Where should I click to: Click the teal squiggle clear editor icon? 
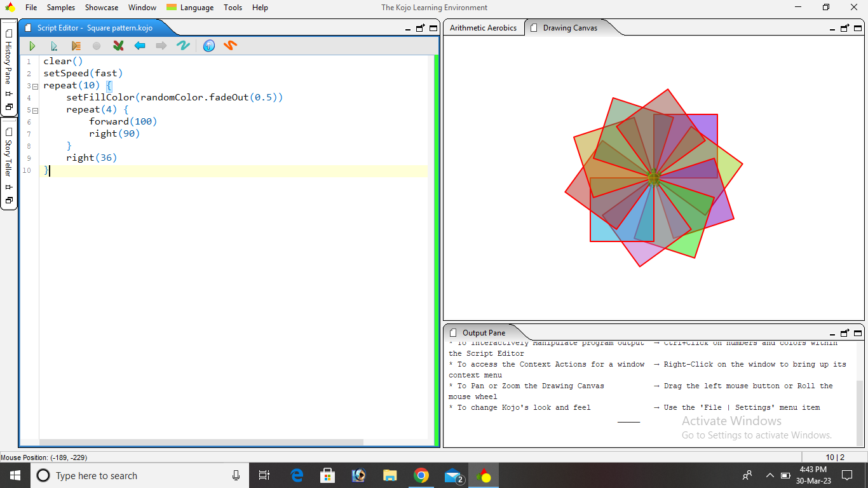[x=183, y=46]
